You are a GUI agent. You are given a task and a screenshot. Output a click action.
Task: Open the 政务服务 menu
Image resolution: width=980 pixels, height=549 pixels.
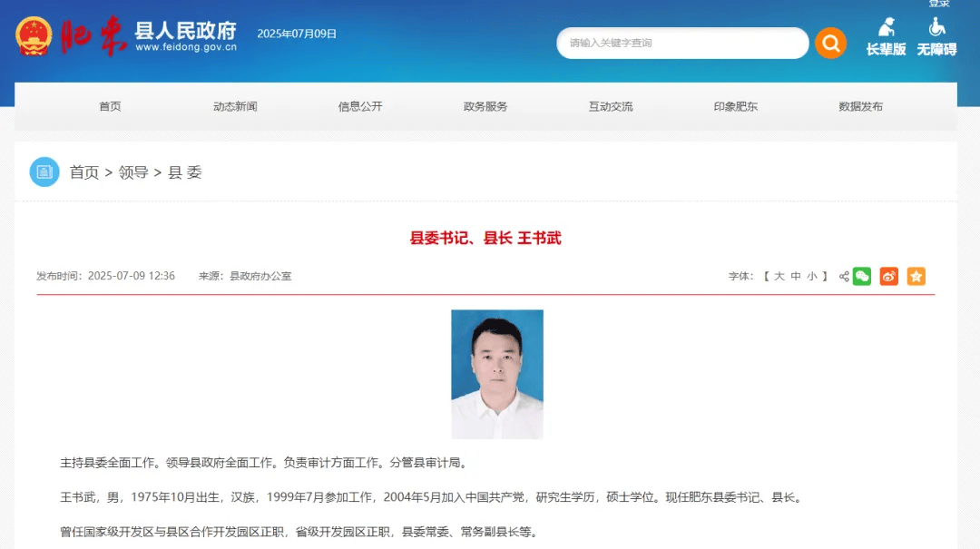pos(485,105)
